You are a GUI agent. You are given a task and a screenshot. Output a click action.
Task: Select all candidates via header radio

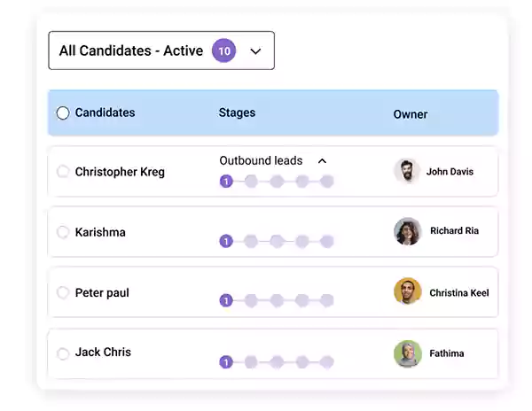[63, 113]
